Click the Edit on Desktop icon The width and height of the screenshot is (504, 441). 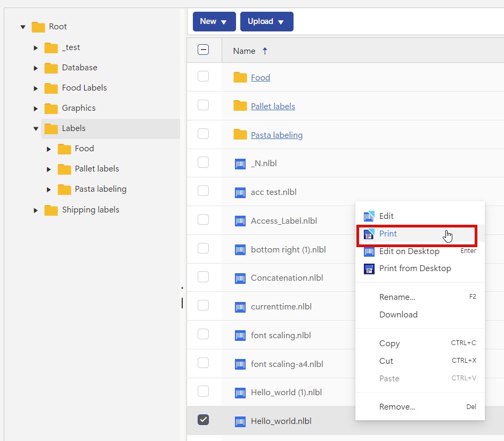click(x=369, y=251)
